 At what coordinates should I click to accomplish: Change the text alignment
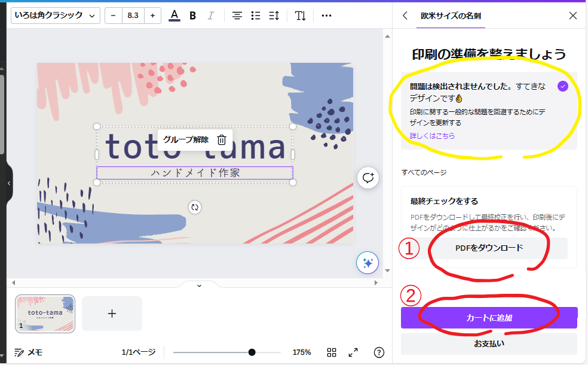coord(237,16)
